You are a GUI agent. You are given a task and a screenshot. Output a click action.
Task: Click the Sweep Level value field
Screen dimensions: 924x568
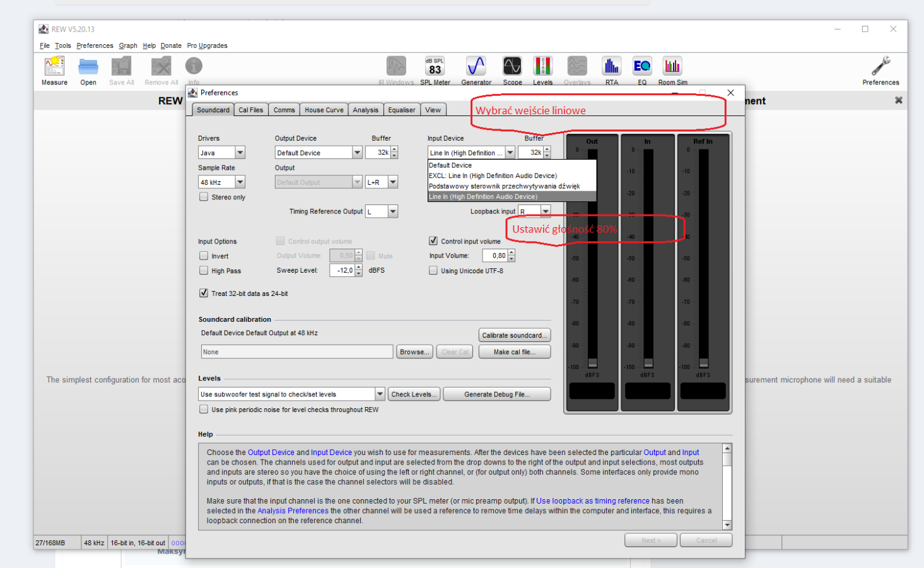click(x=342, y=270)
